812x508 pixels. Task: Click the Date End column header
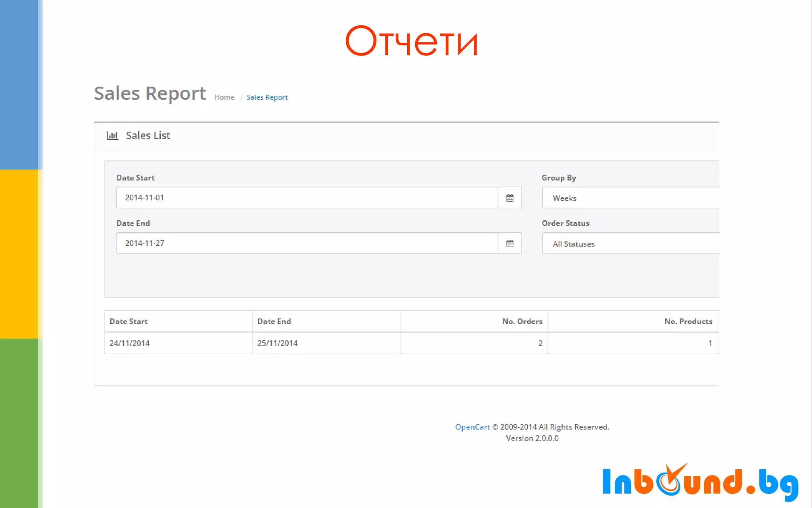click(326, 321)
